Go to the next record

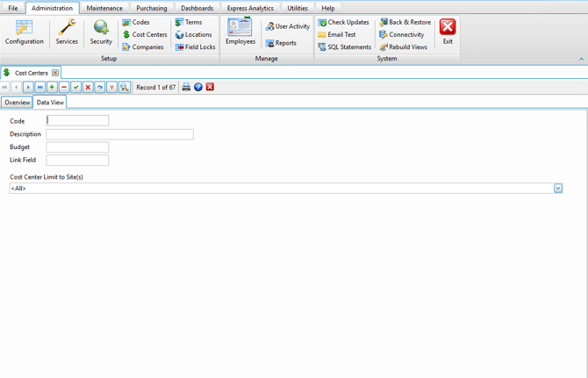pyautogui.click(x=28, y=88)
